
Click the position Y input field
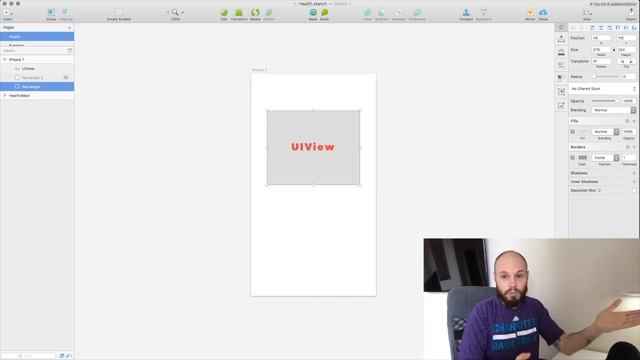click(x=626, y=38)
